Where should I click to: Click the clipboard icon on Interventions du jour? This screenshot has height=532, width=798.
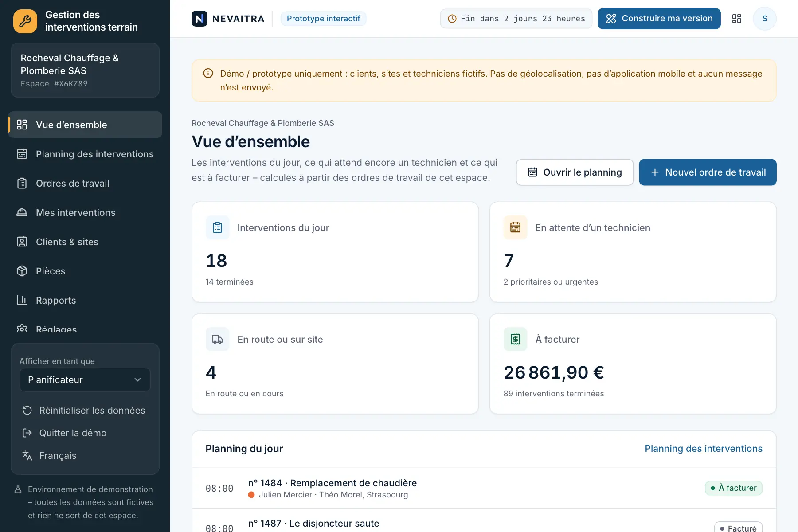point(218,227)
